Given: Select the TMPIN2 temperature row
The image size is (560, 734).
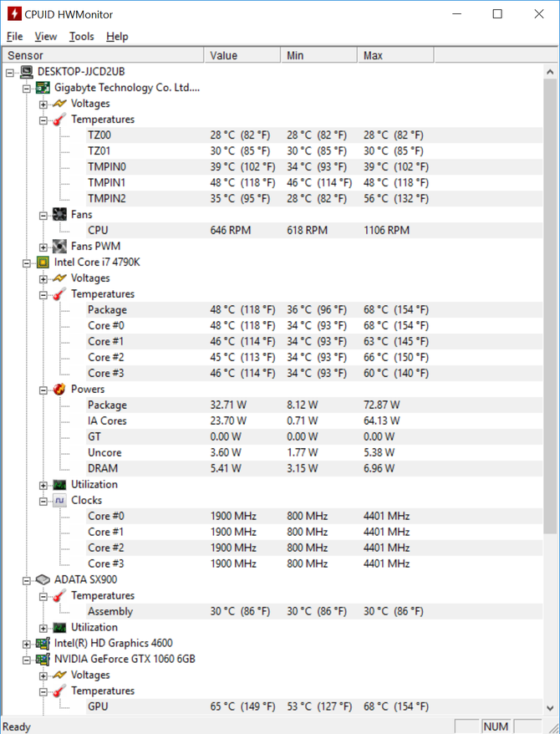Looking at the screenshot, I should [314, 199].
